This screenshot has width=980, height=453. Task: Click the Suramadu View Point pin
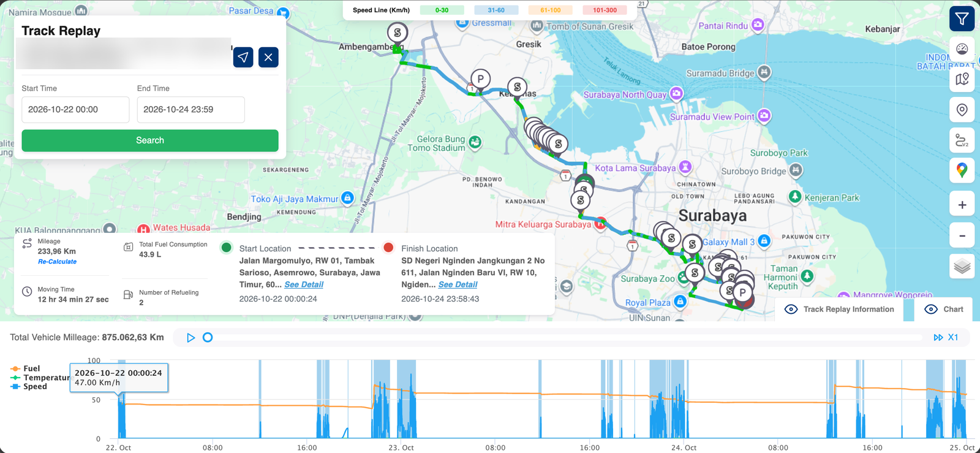click(x=764, y=116)
